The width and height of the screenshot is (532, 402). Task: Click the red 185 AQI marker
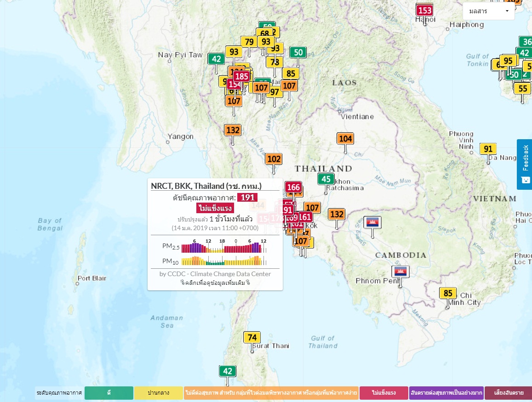click(241, 76)
